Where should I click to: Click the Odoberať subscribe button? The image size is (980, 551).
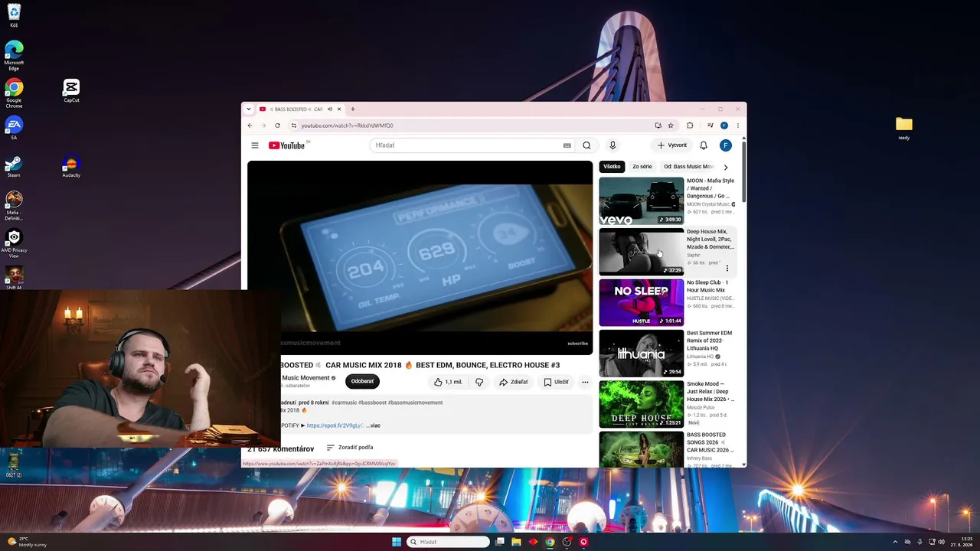(362, 382)
